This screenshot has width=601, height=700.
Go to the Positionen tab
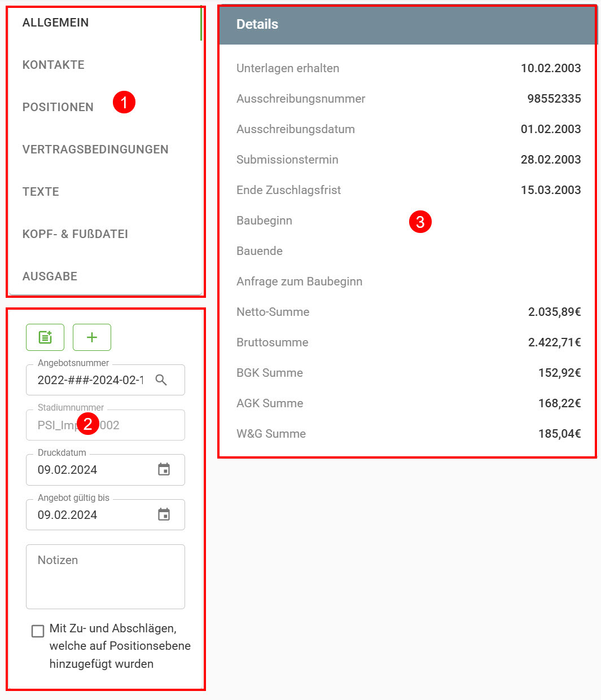(x=58, y=107)
